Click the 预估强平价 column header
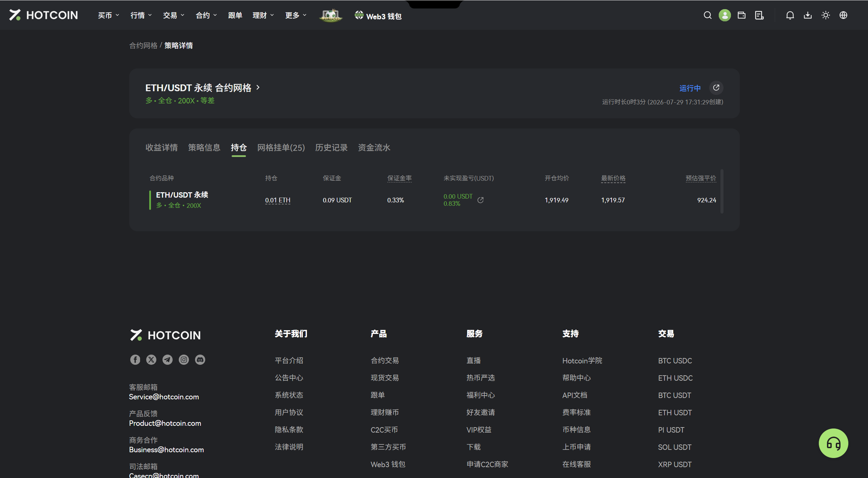 (x=701, y=178)
